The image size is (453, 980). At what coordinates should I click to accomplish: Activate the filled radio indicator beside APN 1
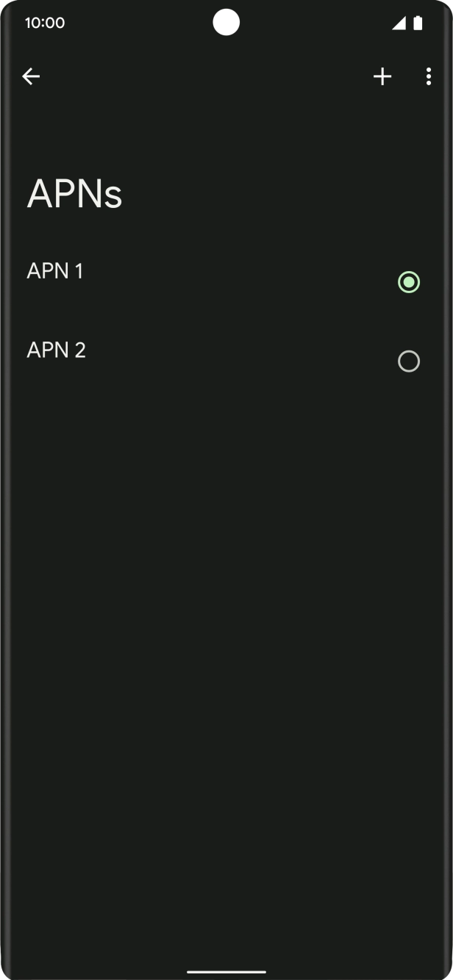click(408, 282)
